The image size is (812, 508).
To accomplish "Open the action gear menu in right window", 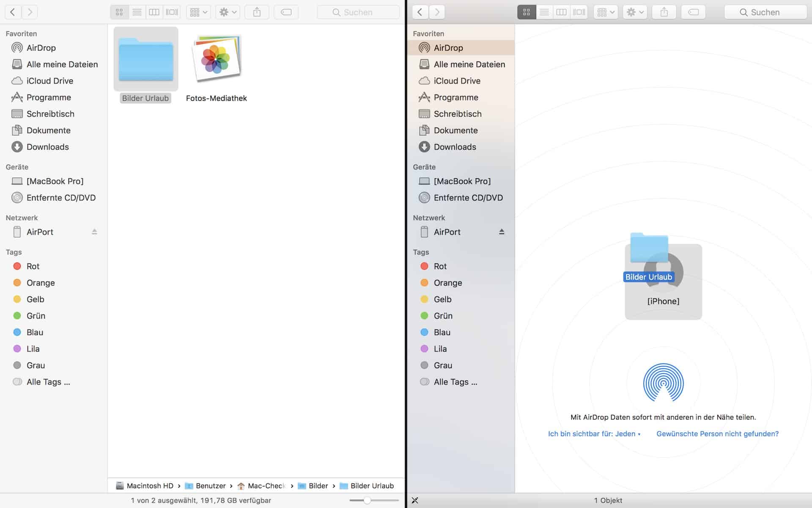I will pyautogui.click(x=635, y=12).
